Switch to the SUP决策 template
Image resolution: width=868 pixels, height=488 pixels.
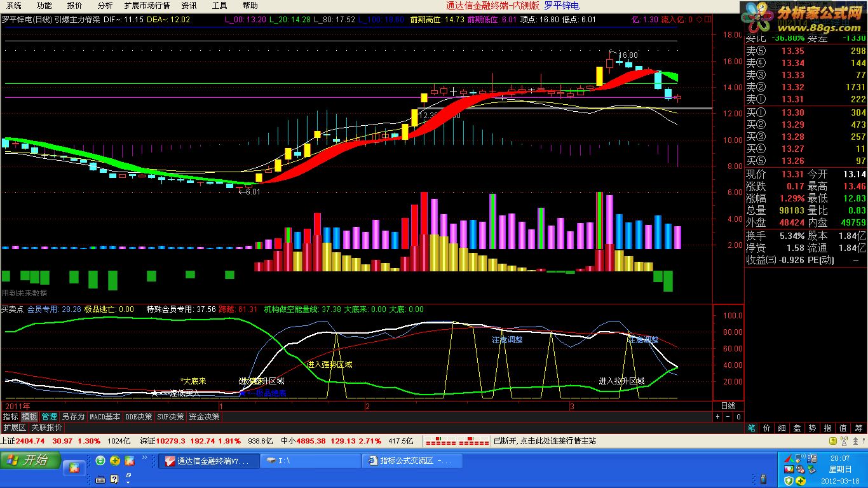(x=170, y=417)
